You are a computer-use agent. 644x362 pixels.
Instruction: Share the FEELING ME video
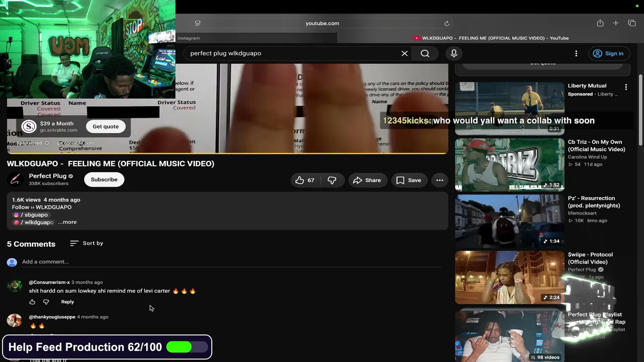point(367,180)
